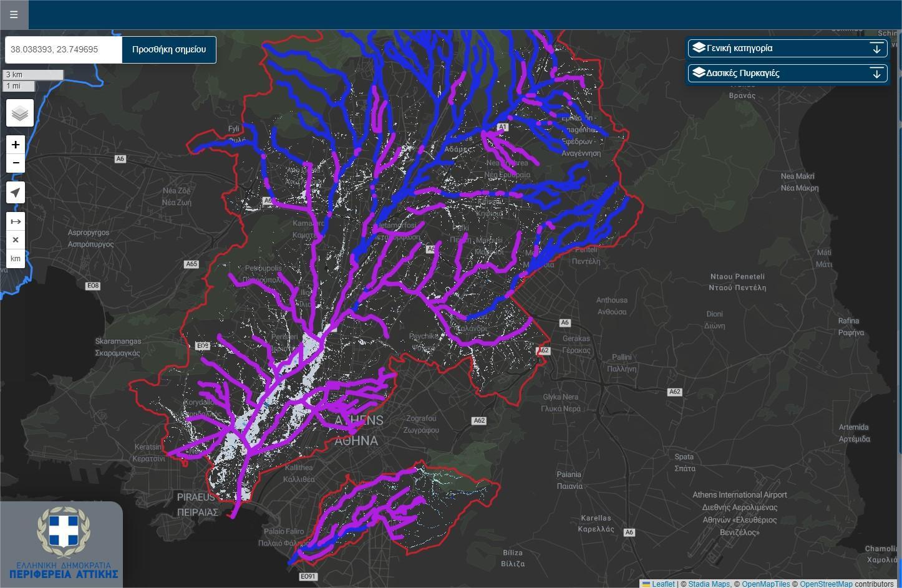
Task: Focus the coordinates input field
Action: 64,49
